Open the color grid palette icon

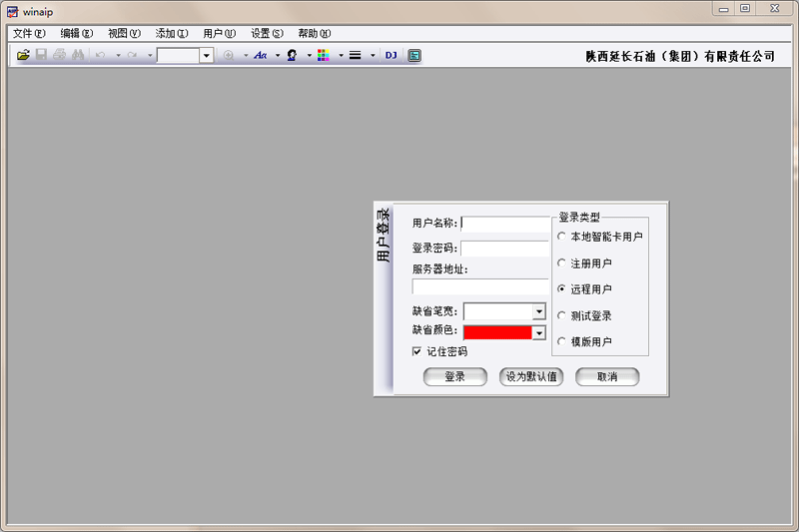(323, 56)
